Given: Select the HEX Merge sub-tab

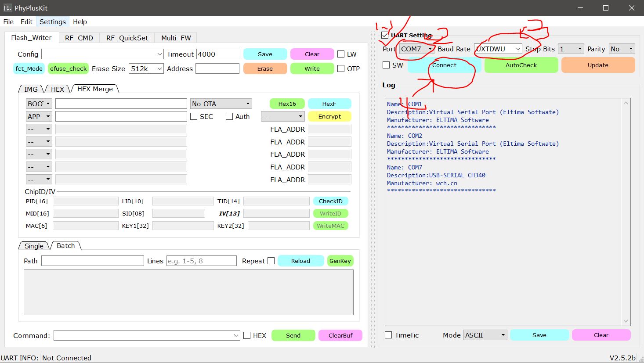Looking at the screenshot, I should coord(95,89).
